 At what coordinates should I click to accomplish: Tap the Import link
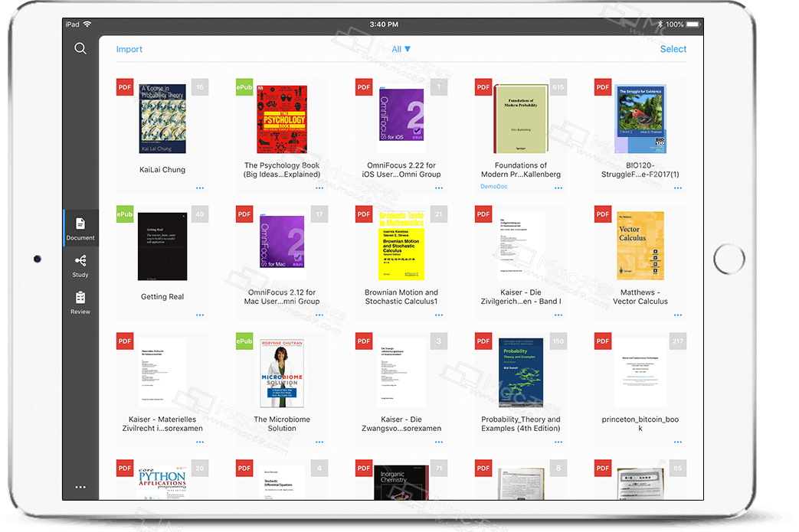point(129,50)
